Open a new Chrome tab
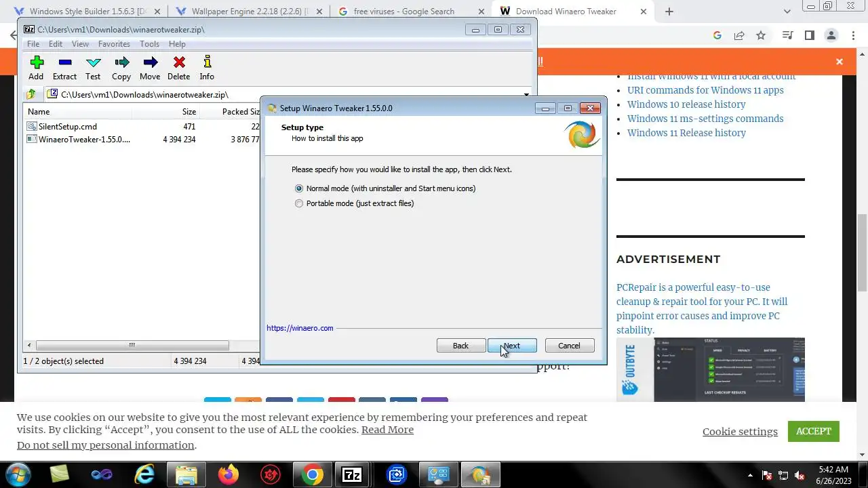Image resolution: width=868 pixels, height=488 pixels. tap(669, 12)
